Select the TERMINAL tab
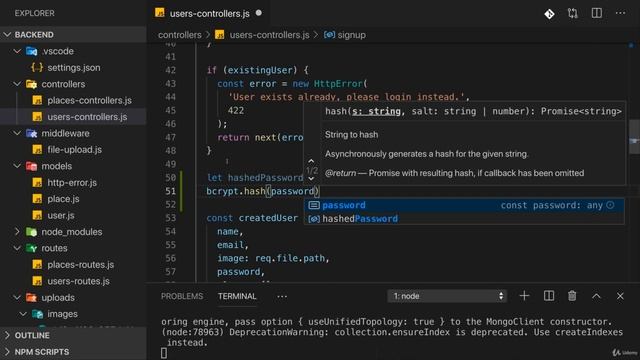Viewport: 640px width, 360px height. 237,296
